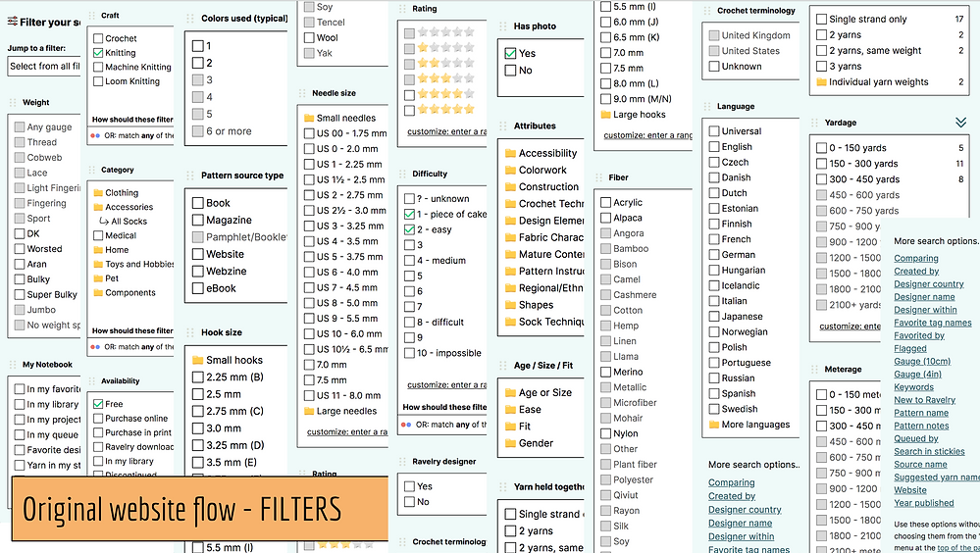Click the drag handle beside Meterage heading

click(814, 370)
